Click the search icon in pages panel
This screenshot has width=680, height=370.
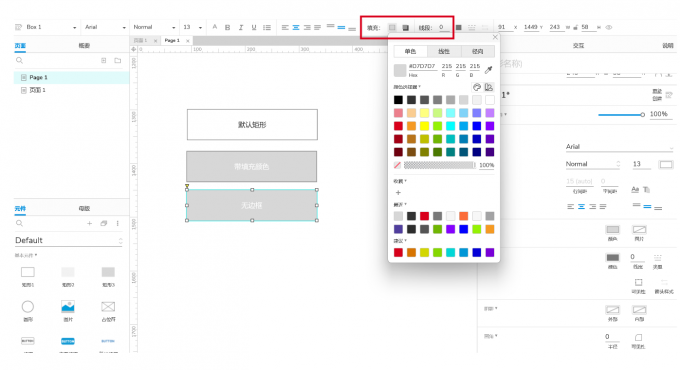pos(20,60)
